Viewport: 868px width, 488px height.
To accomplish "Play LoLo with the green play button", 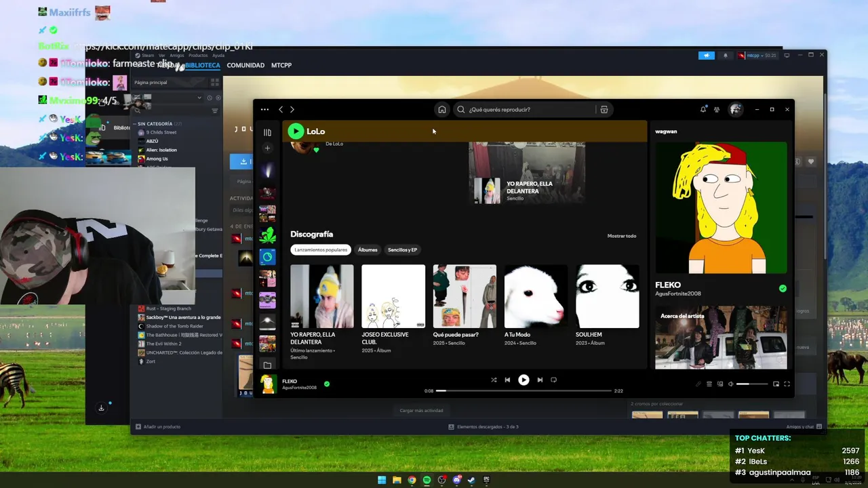I will click(296, 131).
